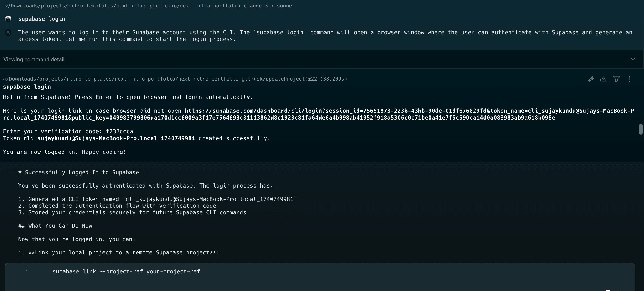Image resolution: width=644 pixels, height=291 pixels.
Task: Click line number 1 in the code block
Action: (27, 271)
